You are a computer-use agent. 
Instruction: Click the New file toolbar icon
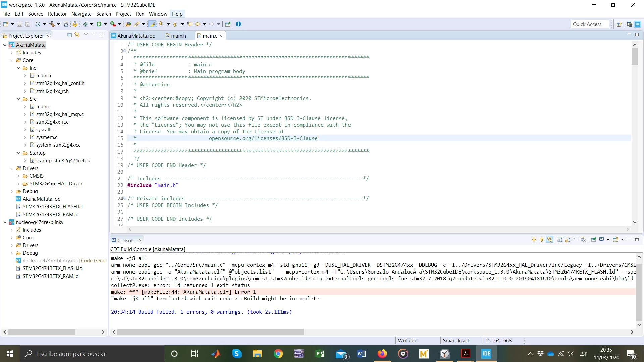point(6,24)
